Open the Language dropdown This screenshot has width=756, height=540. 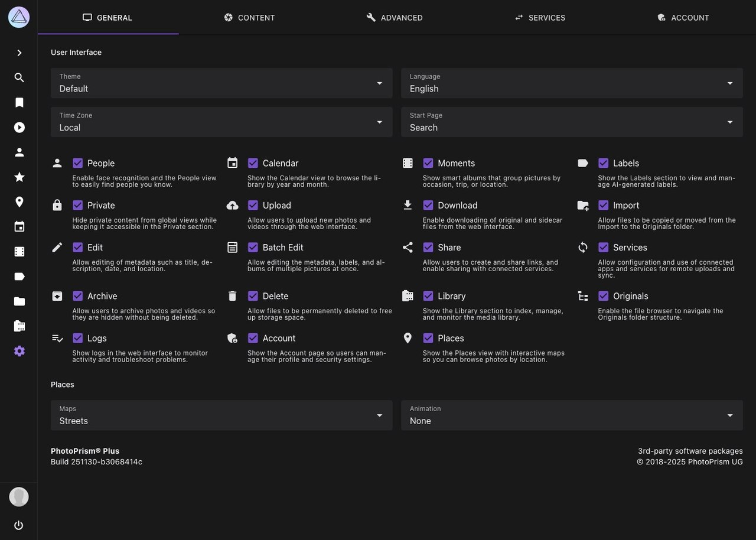[572, 83]
